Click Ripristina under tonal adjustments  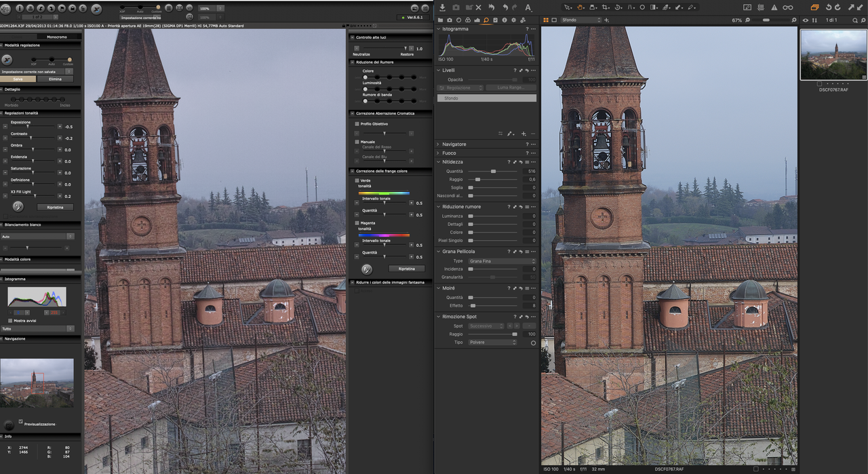tap(55, 207)
